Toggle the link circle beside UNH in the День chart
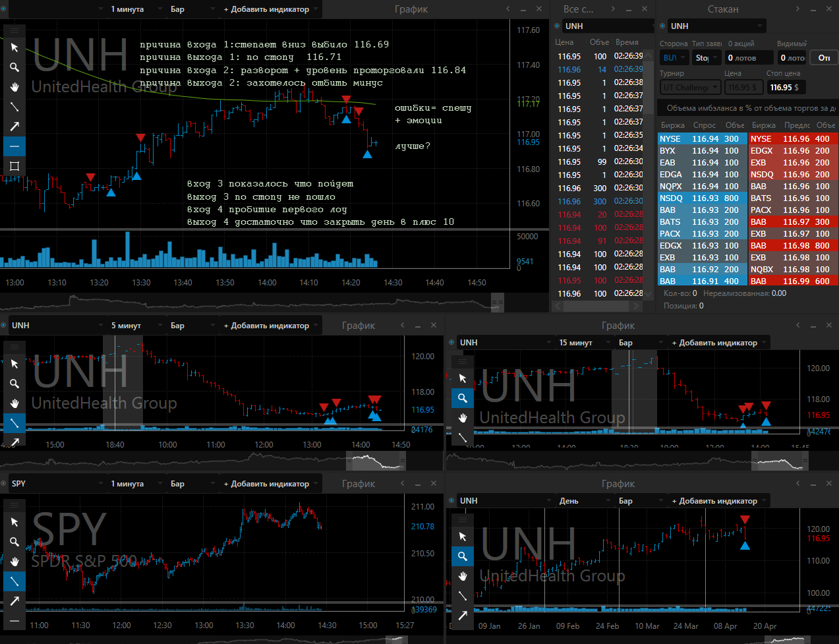Viewport: 839px width, 644px height. tap(451, 501)
